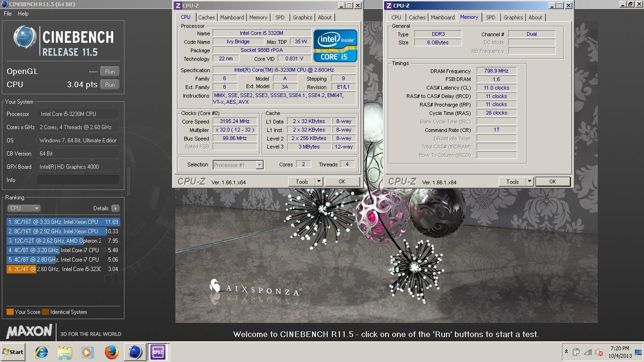The height and width of the screenshot is (362, 644).
Task: Click the Processor field Intel Core i5-3230M CPU
Action: [x=78, y=114]
